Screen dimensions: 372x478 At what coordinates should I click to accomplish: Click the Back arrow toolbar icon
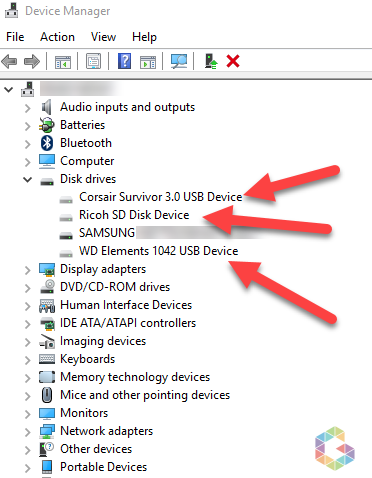point(9,62)
